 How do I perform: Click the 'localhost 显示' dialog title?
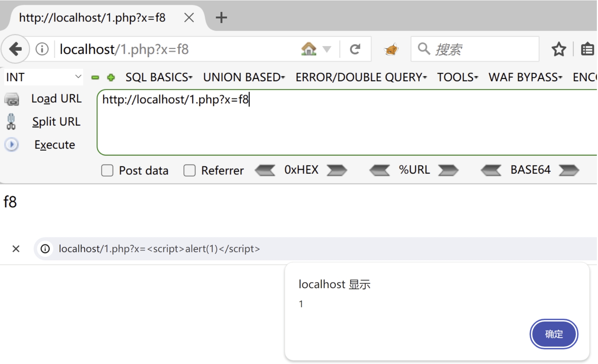335,284
